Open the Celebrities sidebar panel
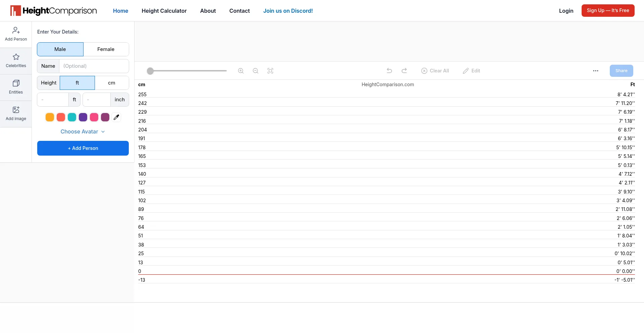Screen dimensions: 644x333 tap(16, 61)
